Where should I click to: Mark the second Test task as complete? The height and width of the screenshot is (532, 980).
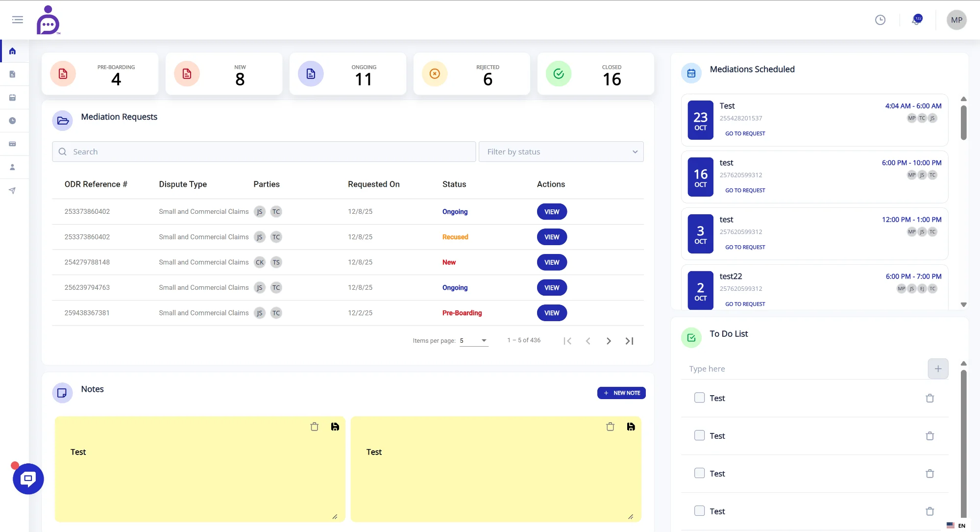coord(699,435)
